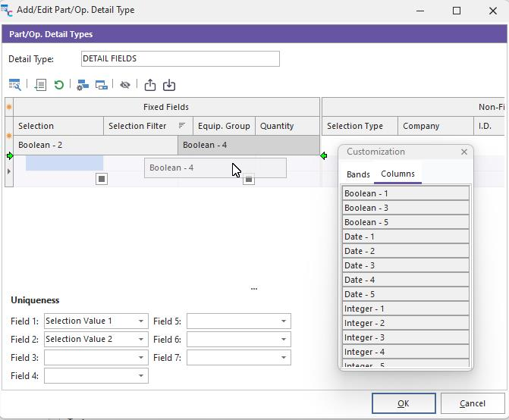Close the Customization panel
Viewport: 509px width, 420px height.
click(464, 152)
